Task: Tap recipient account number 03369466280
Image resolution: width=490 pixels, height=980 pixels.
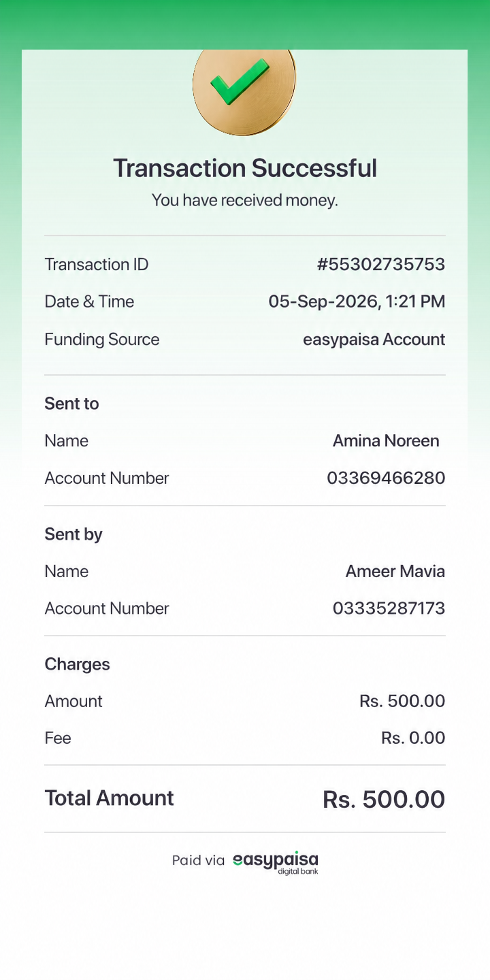Action: click(386, 478)
